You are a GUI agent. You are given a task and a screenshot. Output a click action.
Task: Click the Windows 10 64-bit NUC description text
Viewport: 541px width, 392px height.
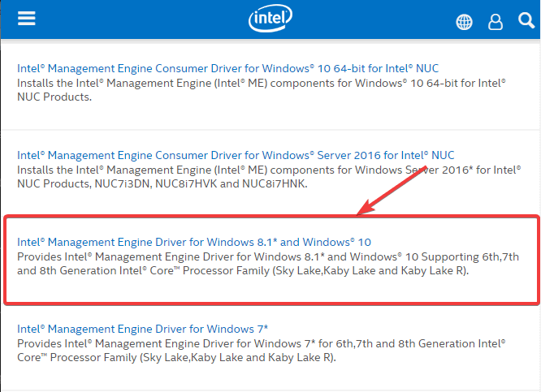[x=260, y=90]
